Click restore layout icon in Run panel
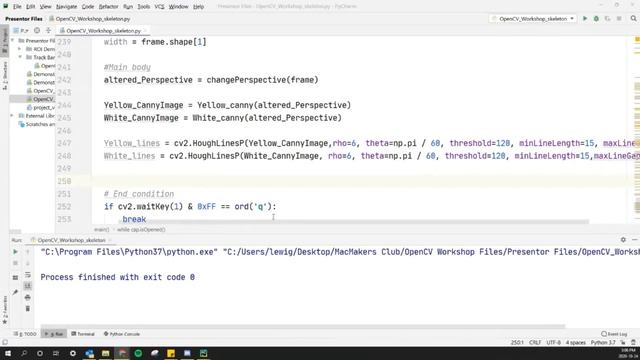Viewport: 640px width, 360px height. (16, 278)
